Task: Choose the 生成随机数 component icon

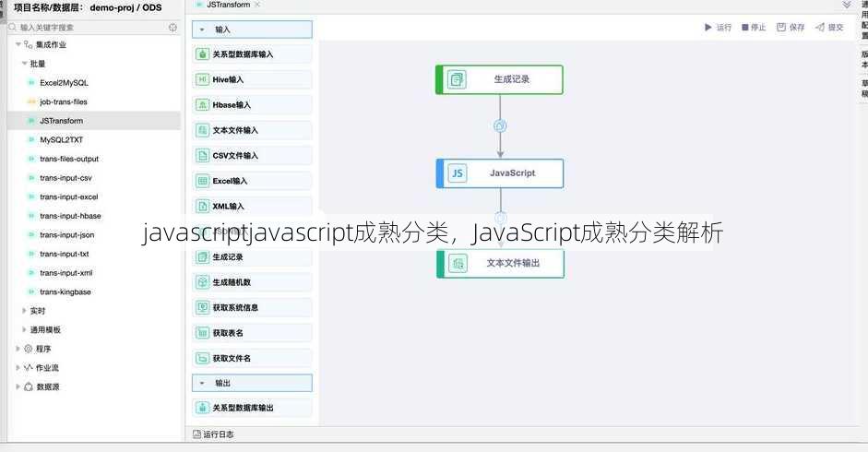Action: tap(203, 282)
